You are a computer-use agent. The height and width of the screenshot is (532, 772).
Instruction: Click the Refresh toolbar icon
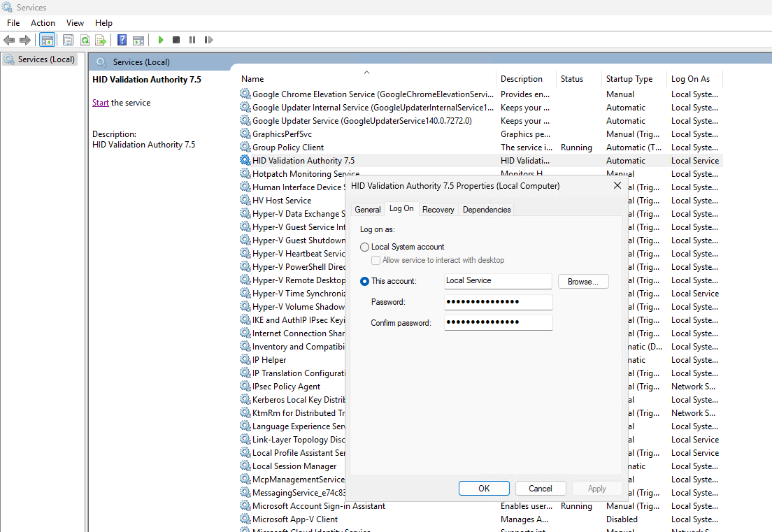pos(85,41)
